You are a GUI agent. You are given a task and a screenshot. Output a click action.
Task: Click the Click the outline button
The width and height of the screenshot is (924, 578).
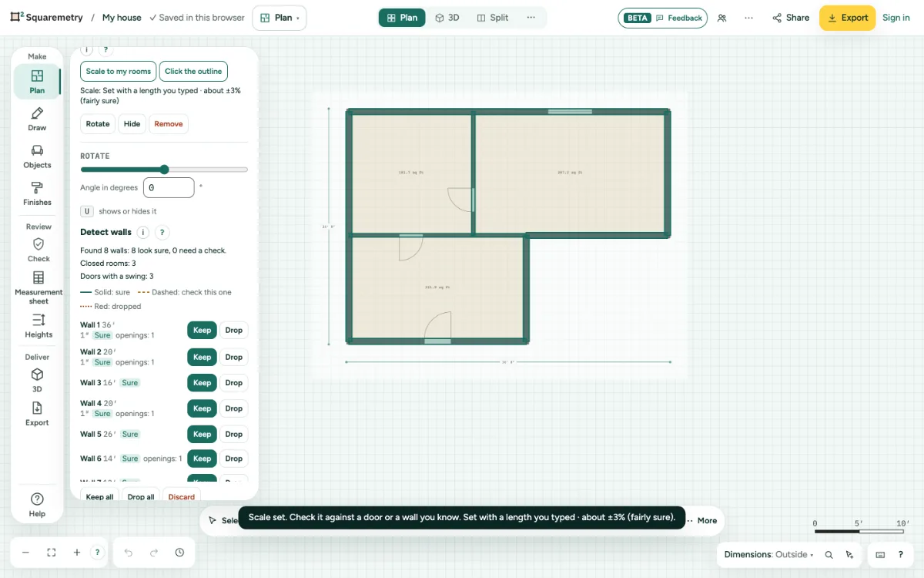pyautogui.click(x=193, y=71)
